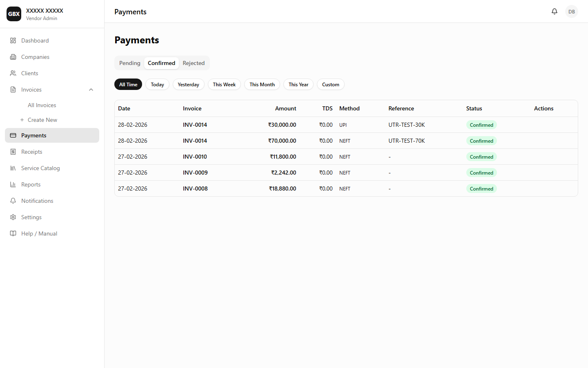Click the Status column header
The height and width of the screenshot is (368, 588).
pyautogui.click(x=474, y=108)
